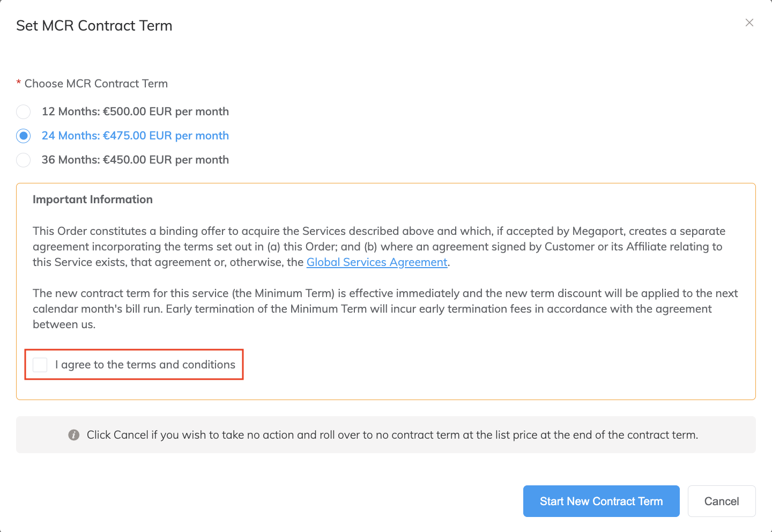Click the paragraph starting 'This Order constitutes'

point(379,247)
